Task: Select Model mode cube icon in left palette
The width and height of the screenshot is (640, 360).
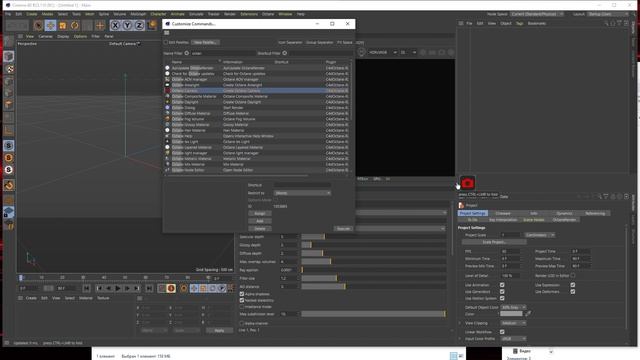Action: tap(9, 56)
